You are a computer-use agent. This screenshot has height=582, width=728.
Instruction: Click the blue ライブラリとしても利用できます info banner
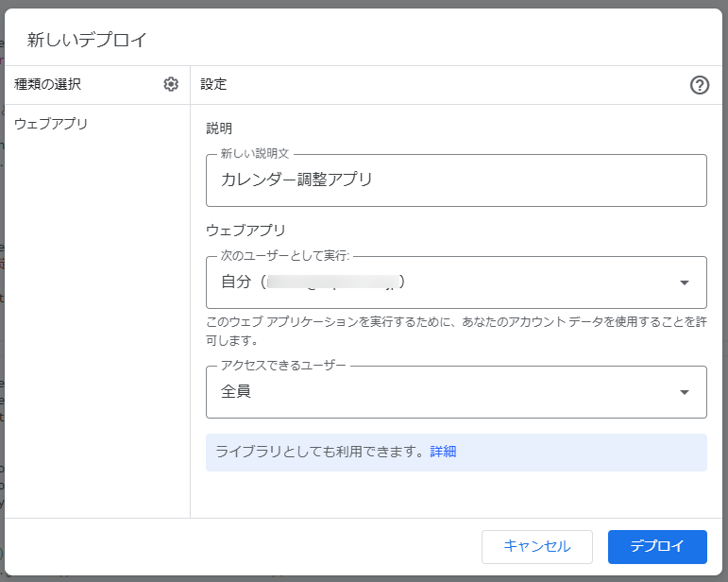click(321, 452)
